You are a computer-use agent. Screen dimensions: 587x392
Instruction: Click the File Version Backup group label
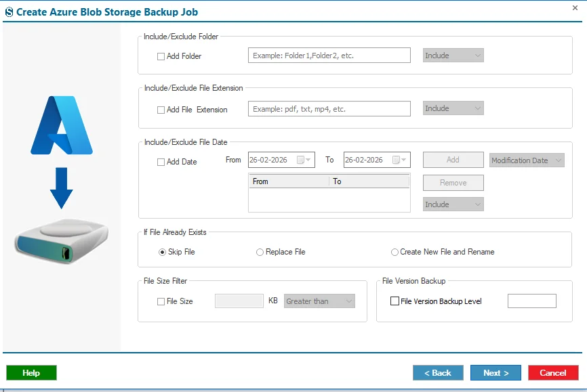coord(413,281)
